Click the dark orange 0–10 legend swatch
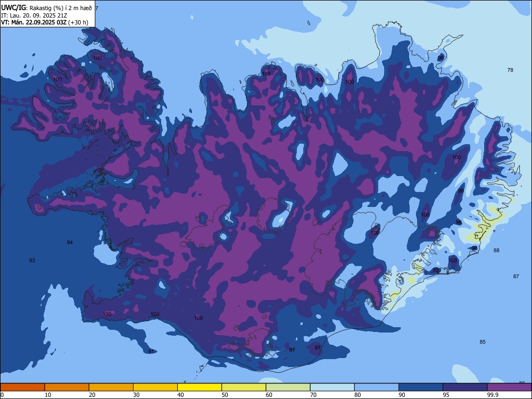This screenshot has width=532, height=399. pyautogui.click(x=22, y=387)
